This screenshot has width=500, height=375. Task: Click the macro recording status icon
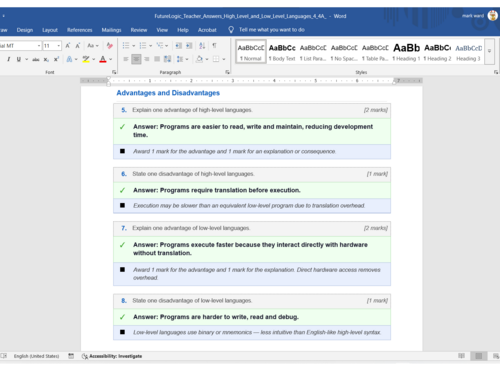[x=71, y=356]
